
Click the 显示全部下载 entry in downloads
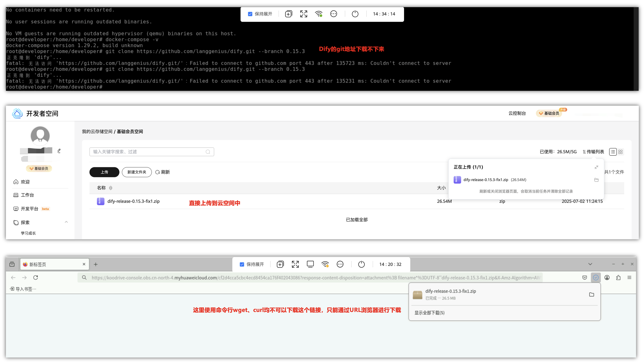coord(429,313)
